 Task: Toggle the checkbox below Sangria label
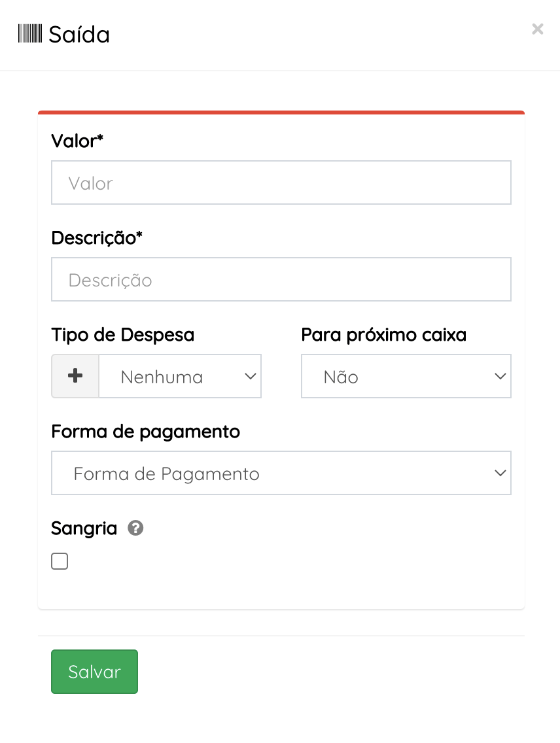point(60,561)
